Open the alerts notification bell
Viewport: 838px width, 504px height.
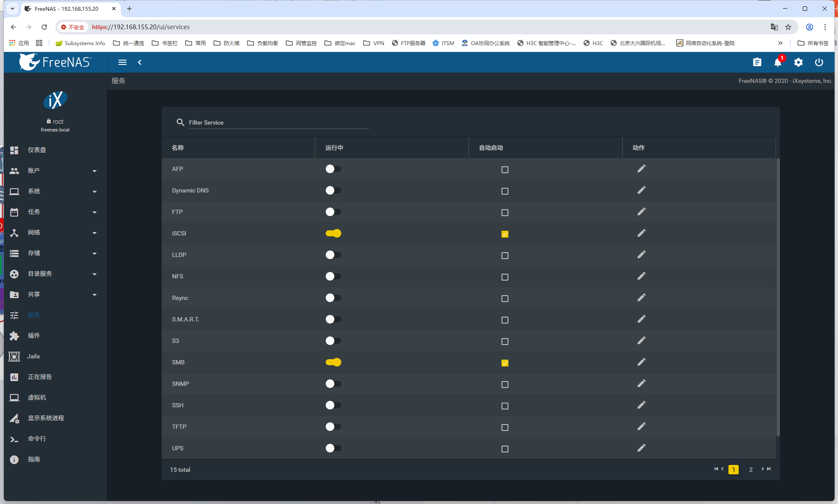pos(777,62)
